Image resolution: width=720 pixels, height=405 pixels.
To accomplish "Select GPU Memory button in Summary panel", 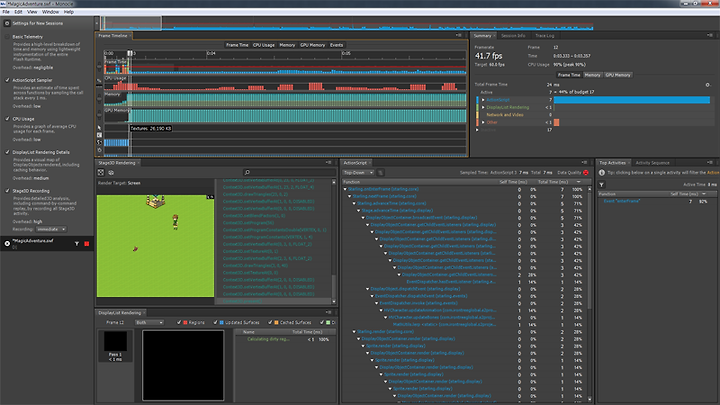I will [x=618, y=75].
